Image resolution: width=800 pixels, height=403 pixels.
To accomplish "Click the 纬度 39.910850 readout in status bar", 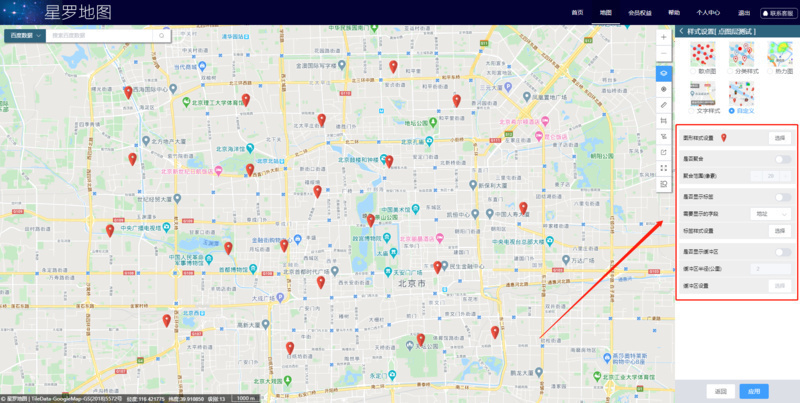I will point(186,399).
